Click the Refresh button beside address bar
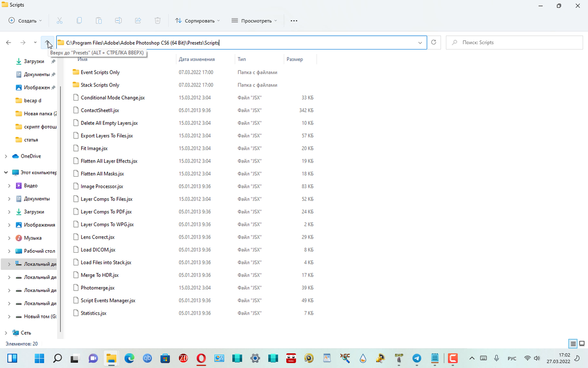Viewport: 588px width, 368px height. pos(434,43)
